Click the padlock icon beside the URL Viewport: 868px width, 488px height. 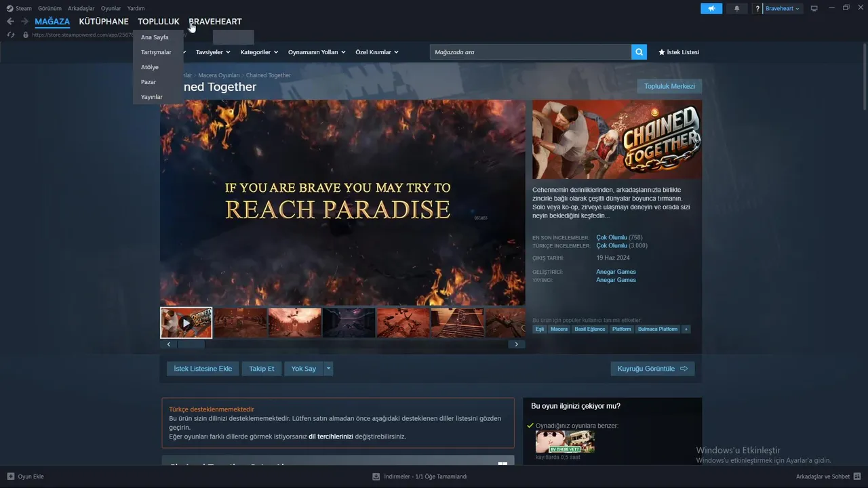click(26, 35)
